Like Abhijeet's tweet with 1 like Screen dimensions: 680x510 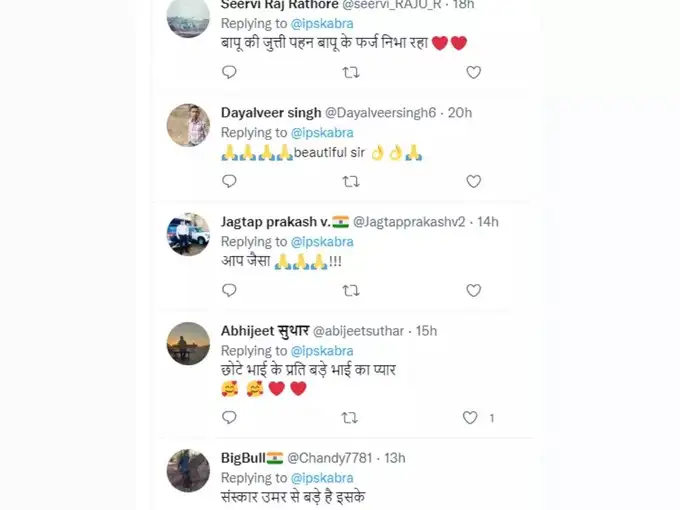pyautogui.click(x=470, y=417)
